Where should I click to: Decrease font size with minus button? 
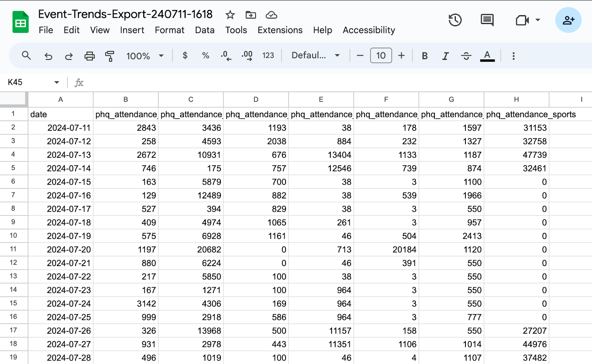click(360, 56)
